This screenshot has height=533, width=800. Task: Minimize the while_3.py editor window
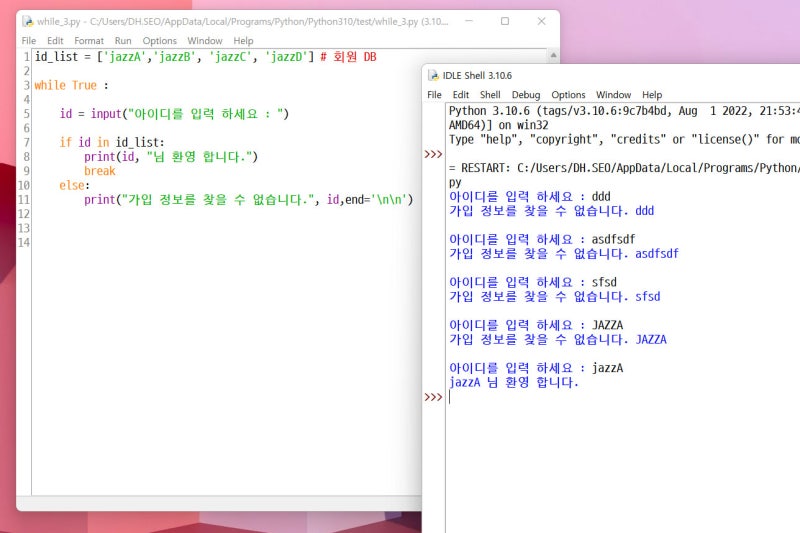pos(469,21)
